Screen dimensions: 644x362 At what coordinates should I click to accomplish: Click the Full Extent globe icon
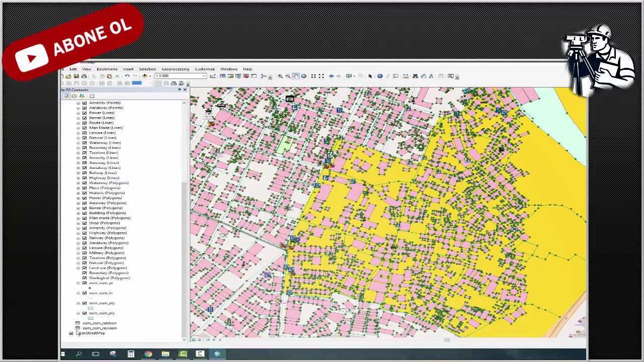click(x=304, y=76)
